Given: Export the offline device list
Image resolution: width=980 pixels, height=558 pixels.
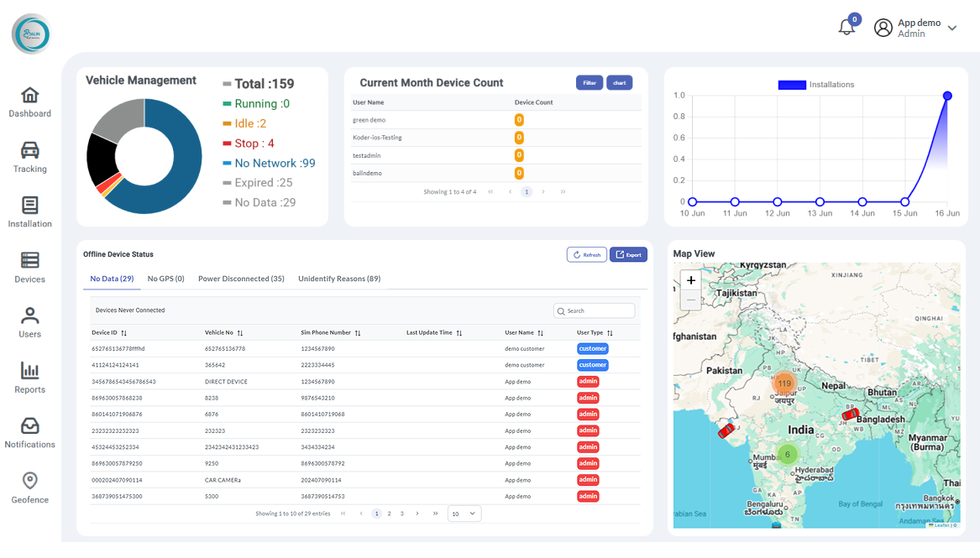Looking at the screenshot, I should click(x=628, y=254).
